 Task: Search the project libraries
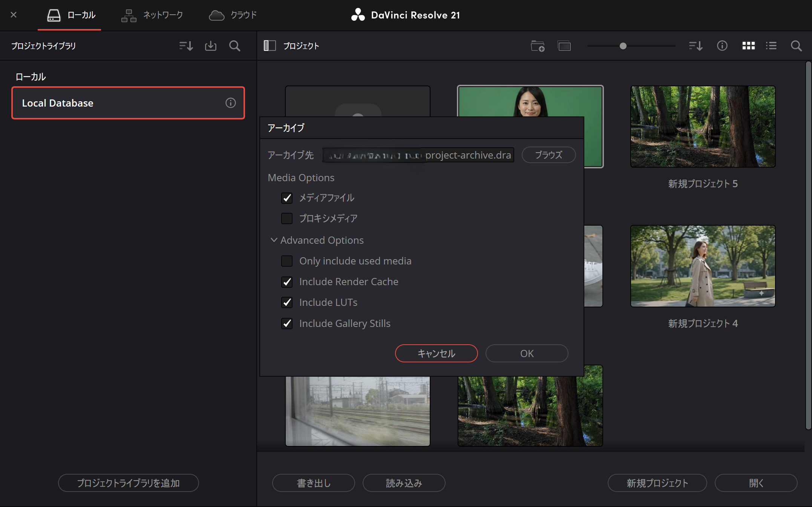235,46
